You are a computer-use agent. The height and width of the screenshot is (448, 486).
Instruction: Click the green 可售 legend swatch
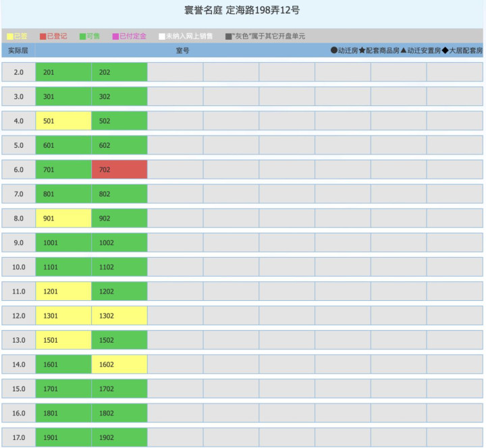(82, 36)
